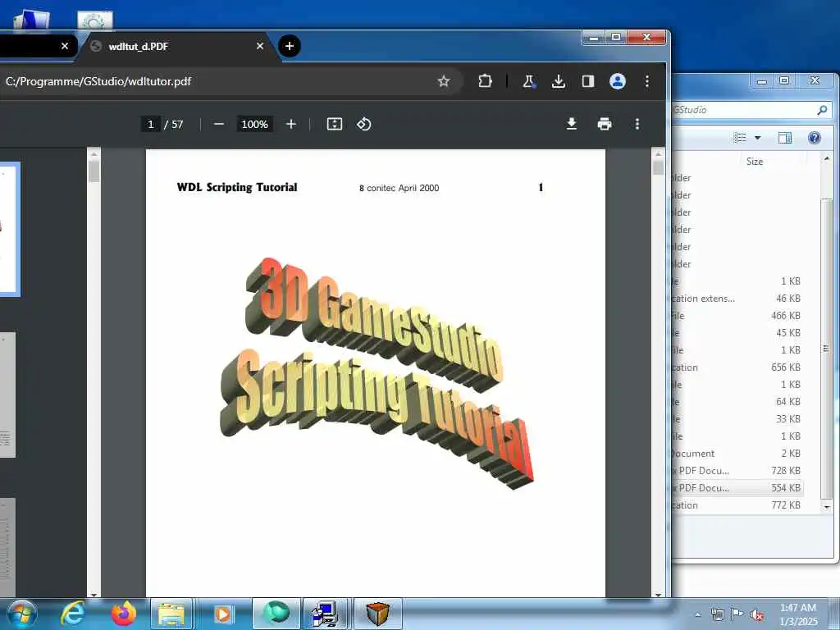Image resolution: width=840 pixels, height=630 pixels.
Task: Click the Fit to page icon
Action: (x=335, y=125)
